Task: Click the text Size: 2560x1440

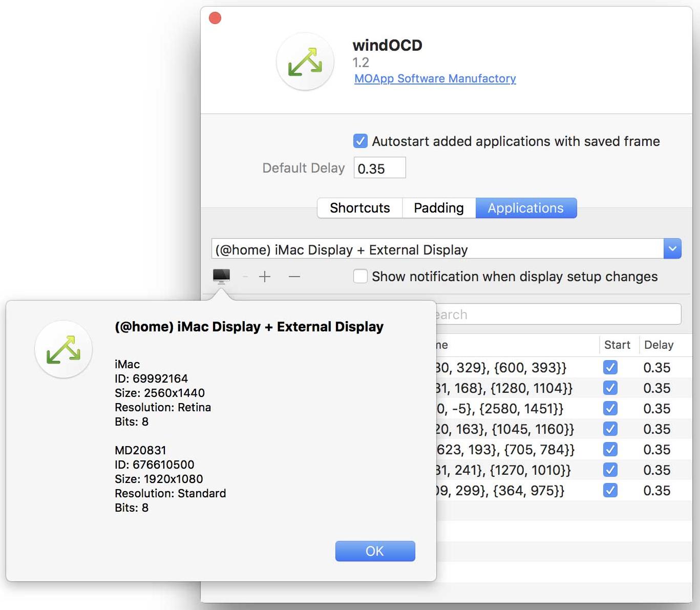Action: pyautogui.click(x=160, y=393)
